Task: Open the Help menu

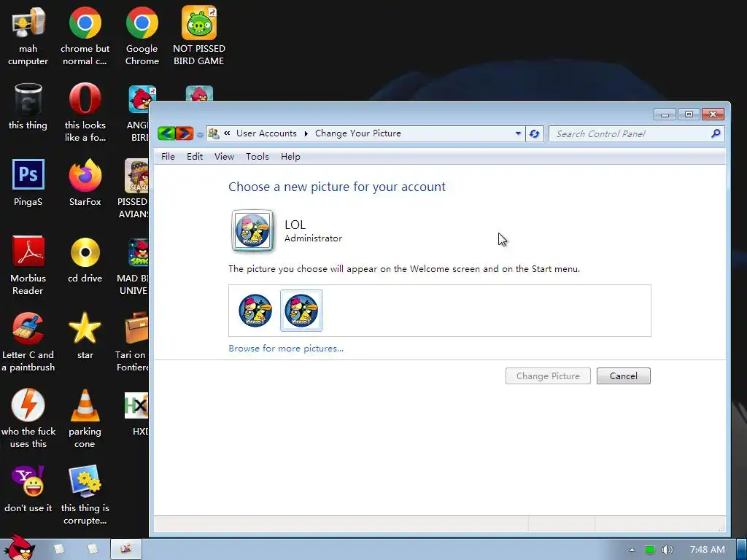Action: [290, 157]
